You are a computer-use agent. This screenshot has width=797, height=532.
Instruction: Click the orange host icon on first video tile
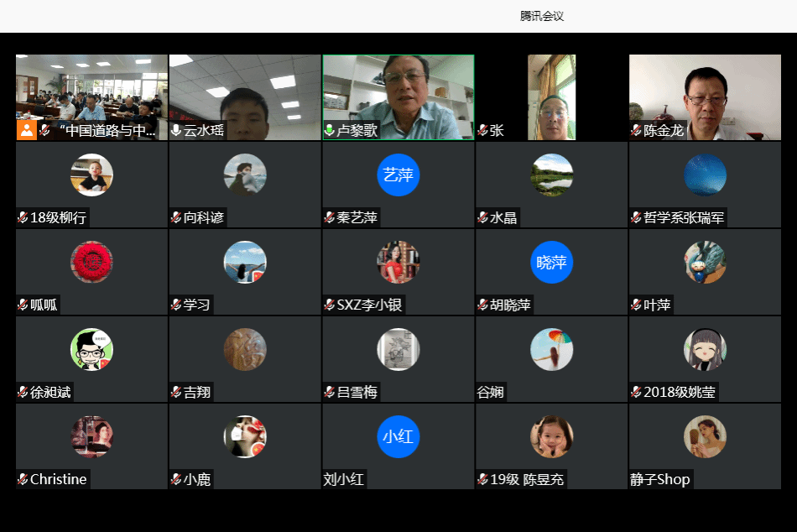tap(27, 130)
